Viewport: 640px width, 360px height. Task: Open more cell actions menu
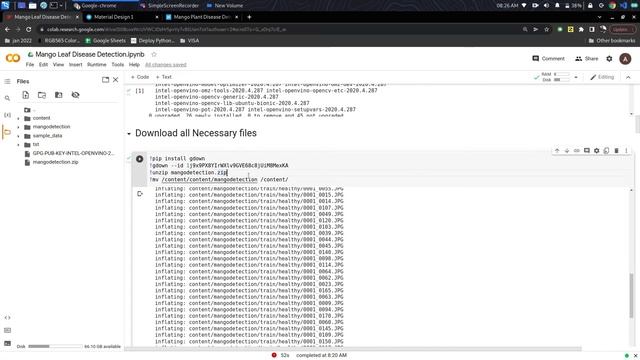coord(626,151)
